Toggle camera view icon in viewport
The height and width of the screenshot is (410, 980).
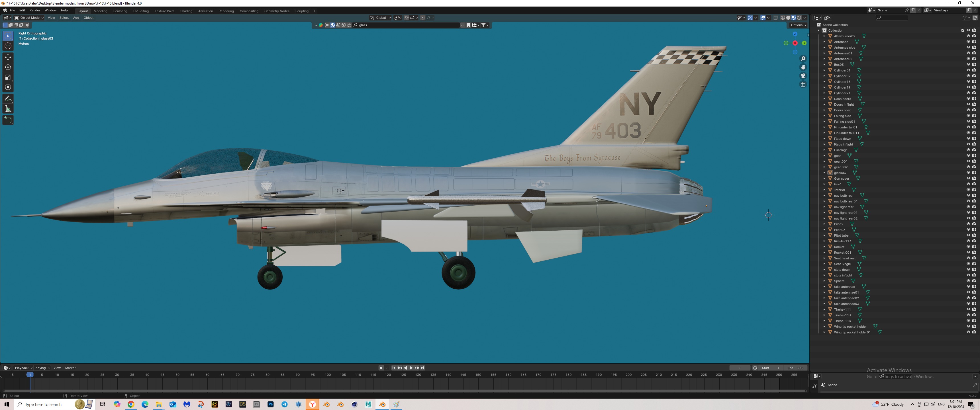pyautogui.click(x=803, y=76)
